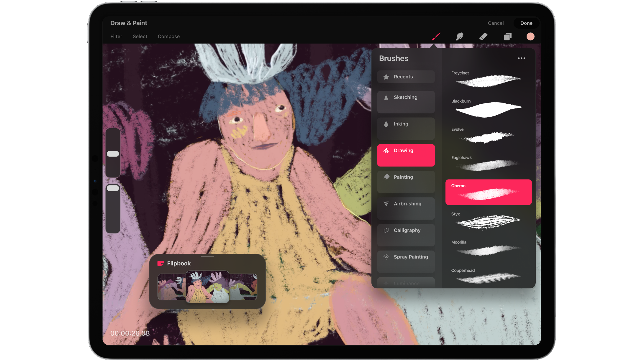Open the Compose menu tab

click(x=169, y=36)
